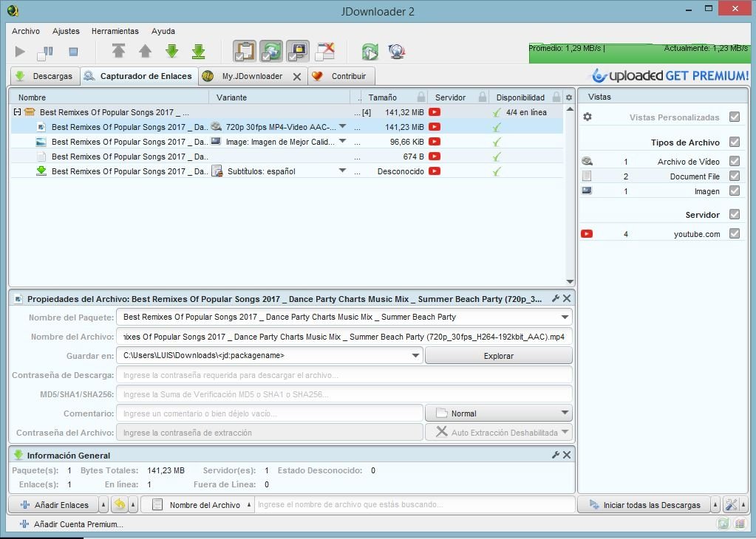
Task: Open Auto Extracción Deshabilitada dropdown
Action: coord(499,433)
